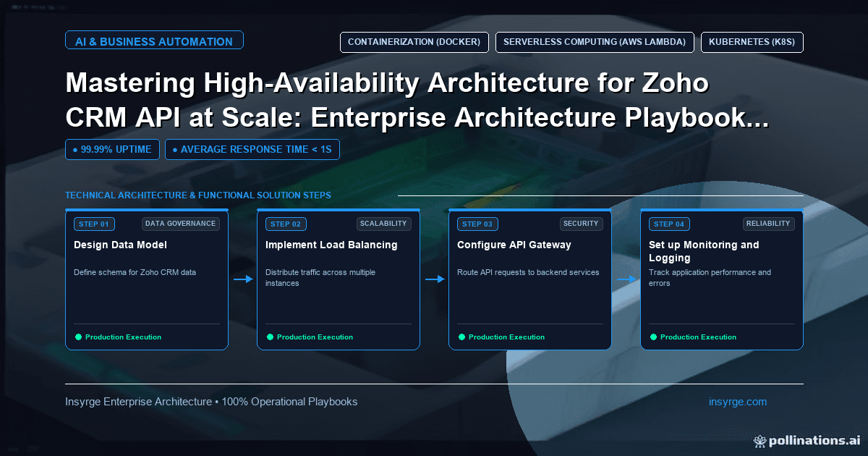Image resolution: width=868 pixels, height=456 pixels.
Task: Click the green status dot in the API Gateway card
Action: 461,337
